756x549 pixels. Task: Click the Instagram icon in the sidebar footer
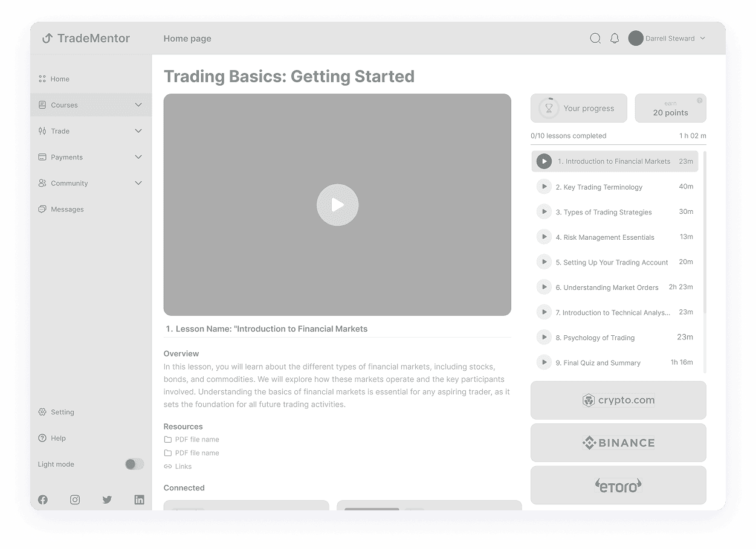[74, 499]
